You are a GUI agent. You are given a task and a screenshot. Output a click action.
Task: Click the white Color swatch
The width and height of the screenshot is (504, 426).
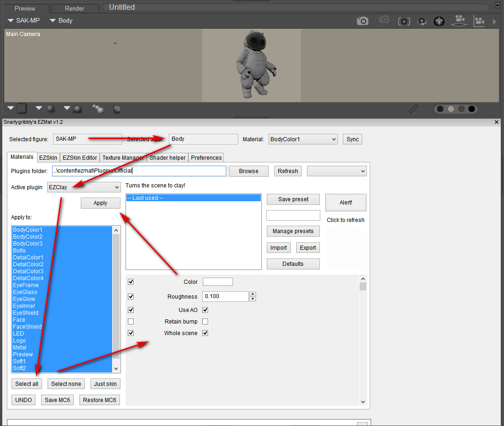click(218, 282)
